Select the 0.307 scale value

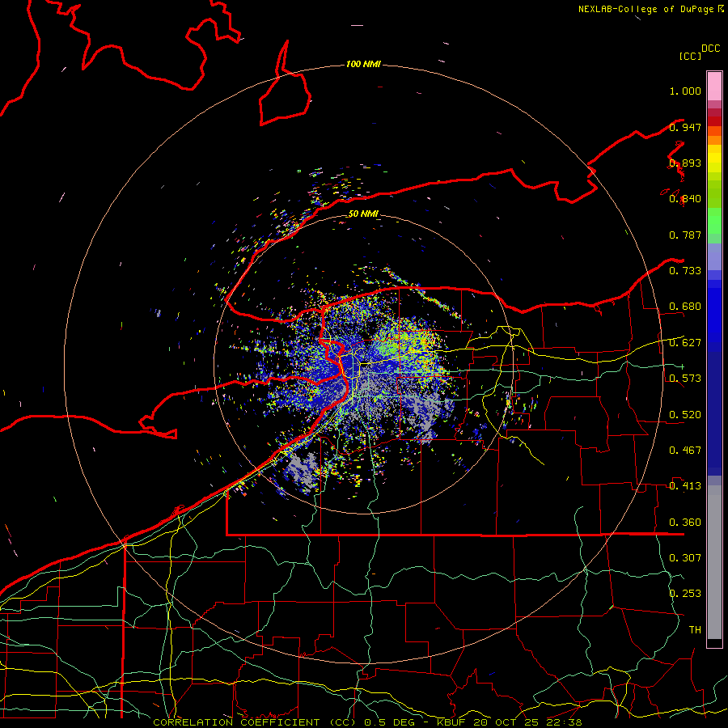tap(685, 557)
